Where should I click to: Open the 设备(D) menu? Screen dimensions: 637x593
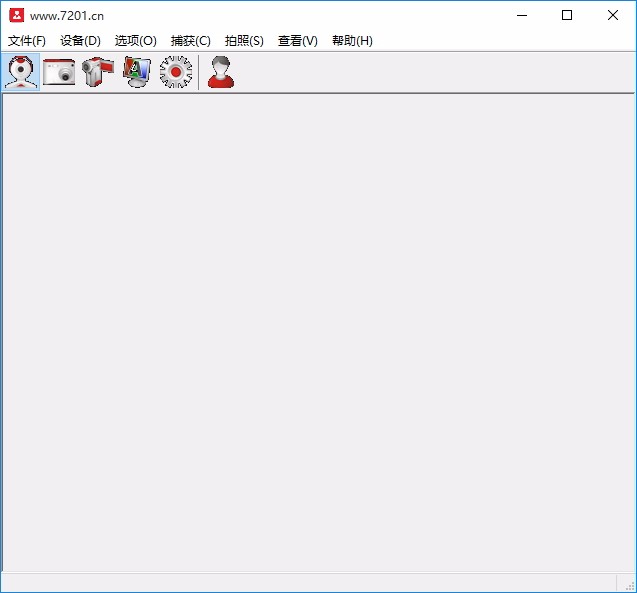click(80, 41)
